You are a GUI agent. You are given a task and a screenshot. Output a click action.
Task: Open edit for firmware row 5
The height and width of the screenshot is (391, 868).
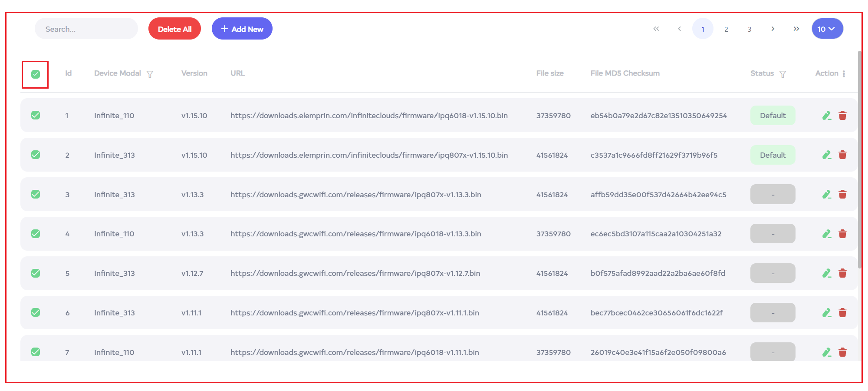pos(826,273)
